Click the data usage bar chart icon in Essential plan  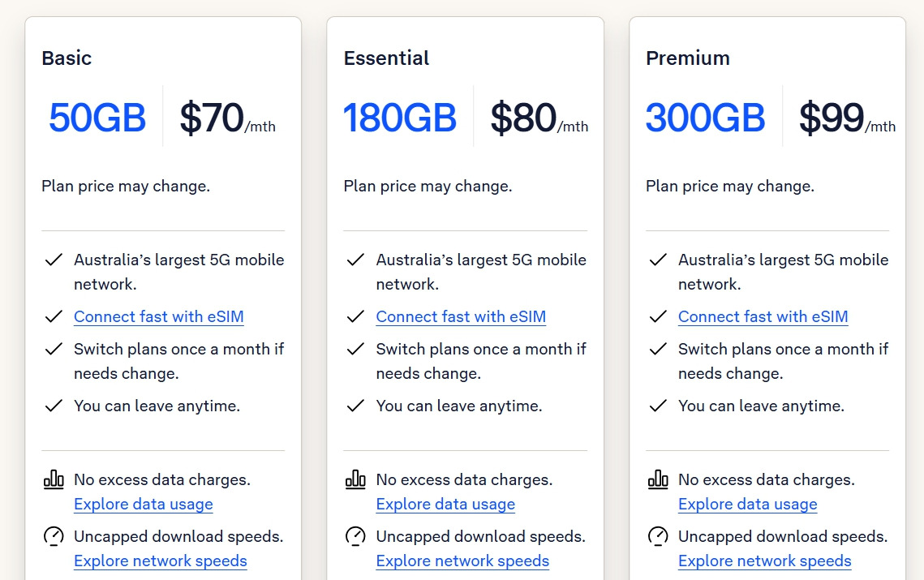[355, 479]
